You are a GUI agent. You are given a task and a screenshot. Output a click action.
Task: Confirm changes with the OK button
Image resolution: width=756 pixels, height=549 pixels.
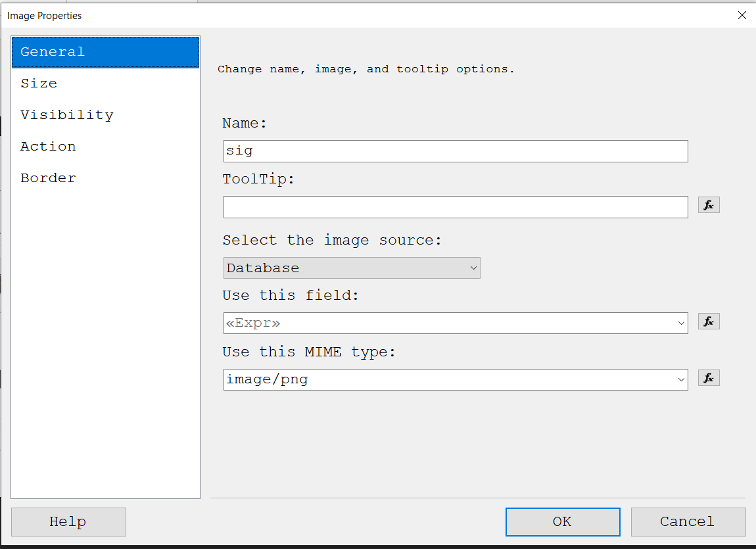[562, 521]
